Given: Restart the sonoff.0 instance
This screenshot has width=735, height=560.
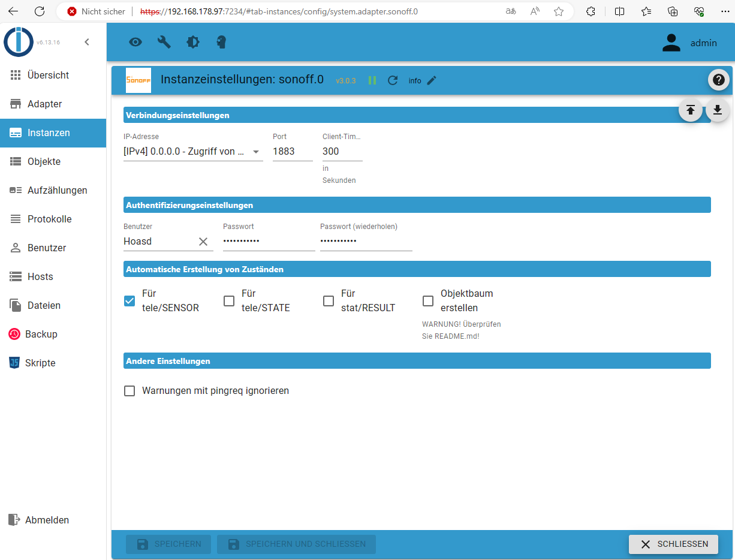Looking at the screenshot, I should point(393,80).
